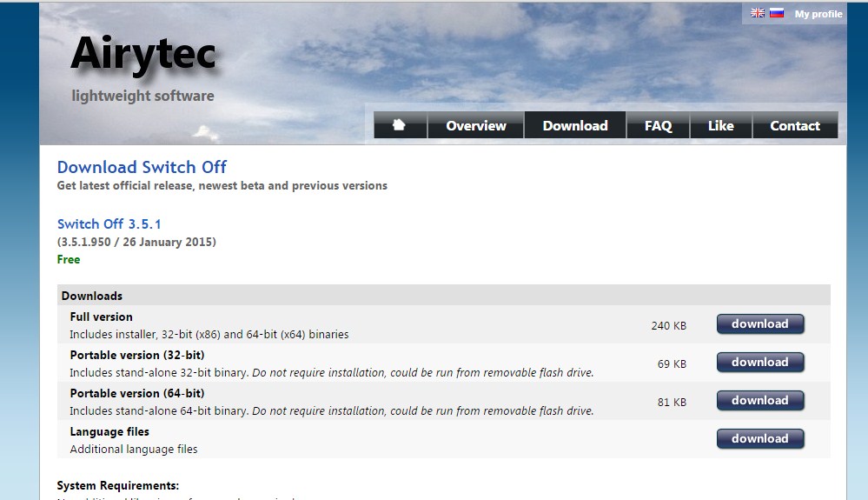Select the 69 KB file size text
Screen dimensions: 868x500
click(672, 363)
